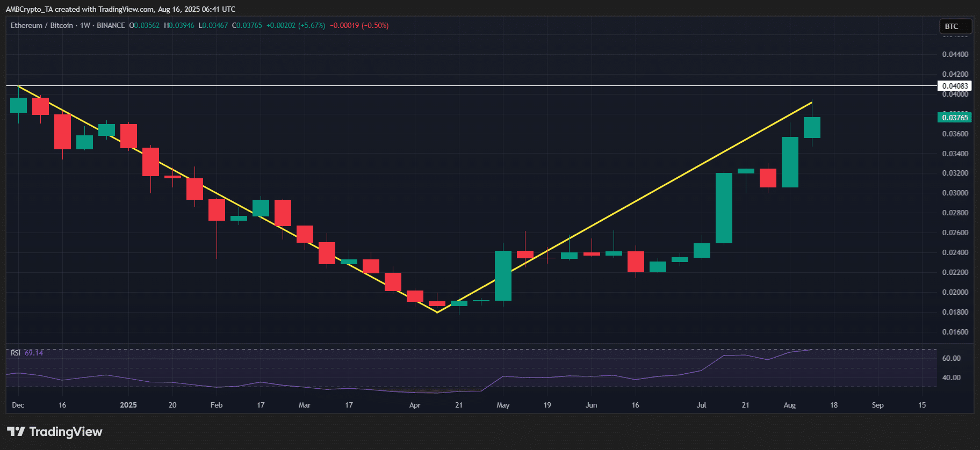Screen dimensions: 980x450
Task: Select the RSI indicator label
Action: pyautogui.click(x=16, y=353)
